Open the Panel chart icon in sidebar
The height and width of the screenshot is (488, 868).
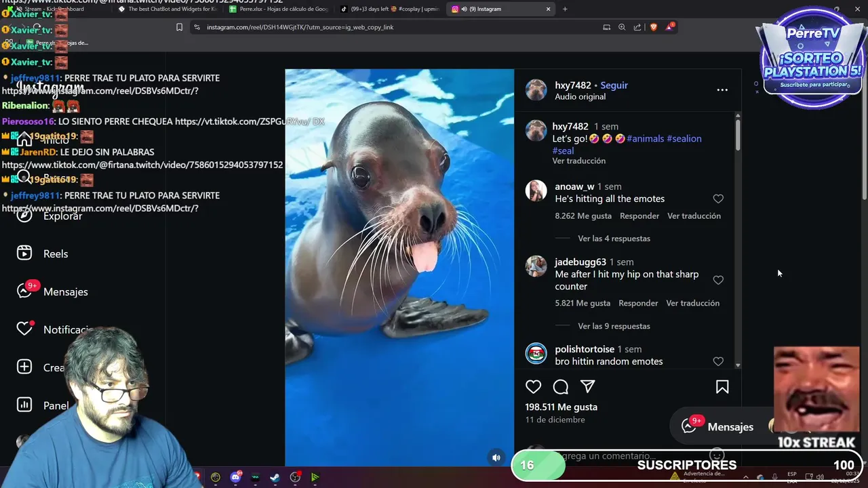coord(24,405)
